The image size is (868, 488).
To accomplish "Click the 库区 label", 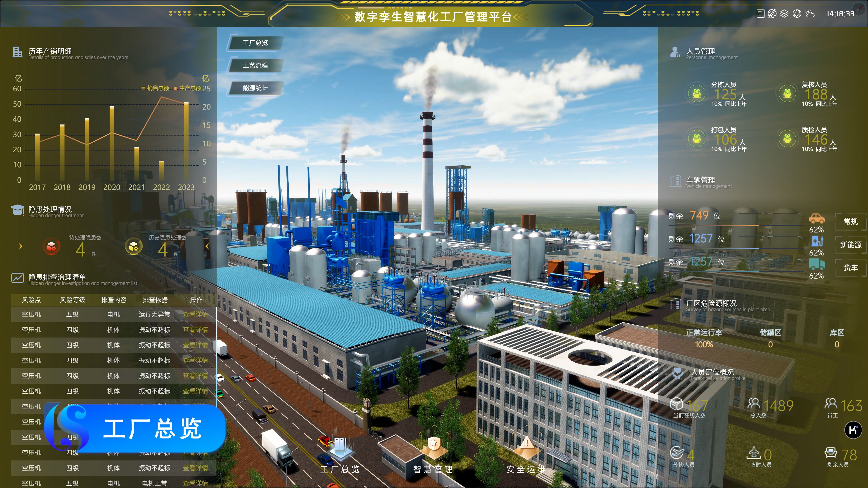I will [837, 333].
